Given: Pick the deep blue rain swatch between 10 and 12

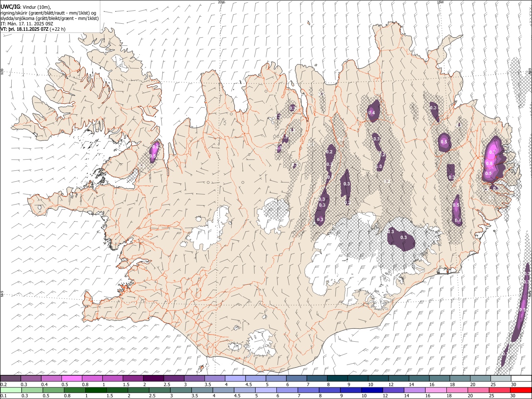Looking at the screenshot, I should (x=372, y=390).
